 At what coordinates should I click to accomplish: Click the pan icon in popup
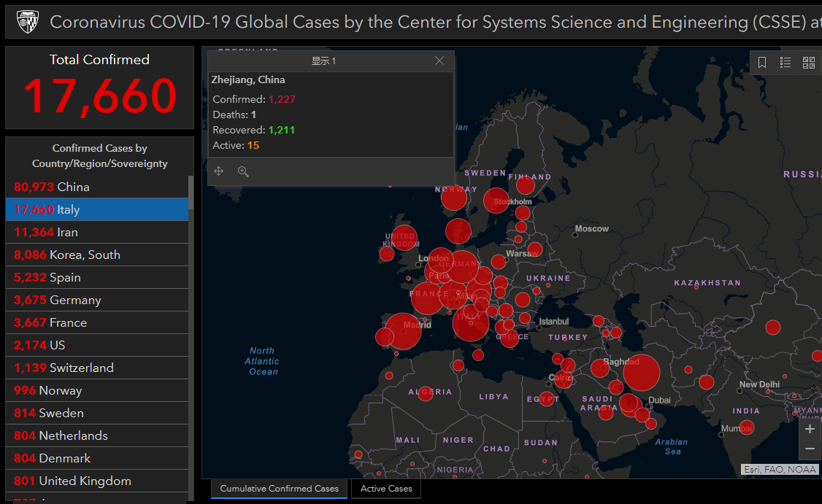[x=218, y=171]
